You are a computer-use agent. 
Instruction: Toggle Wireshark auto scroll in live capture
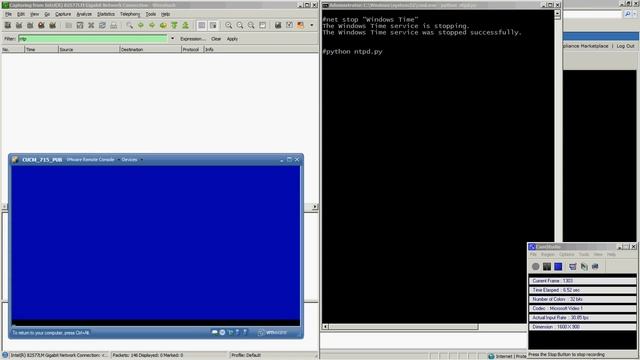point(213,25)
